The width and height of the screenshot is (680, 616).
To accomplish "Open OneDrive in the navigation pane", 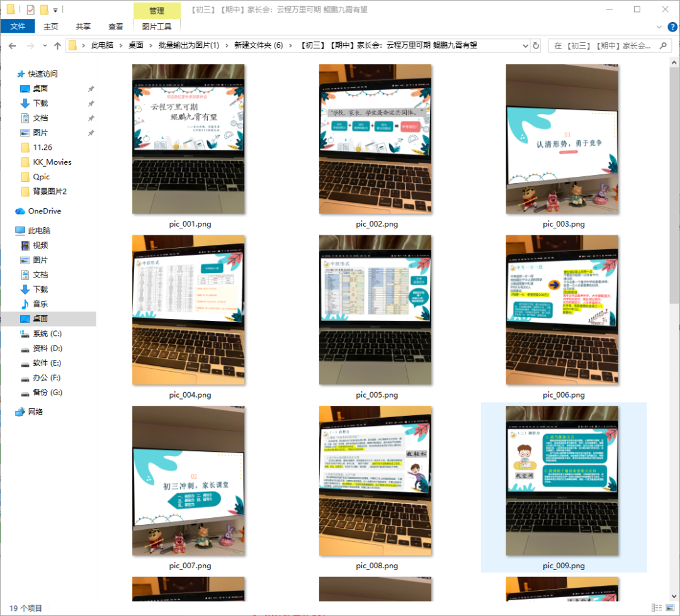I will pyautogui.click(x=44, y=211).
